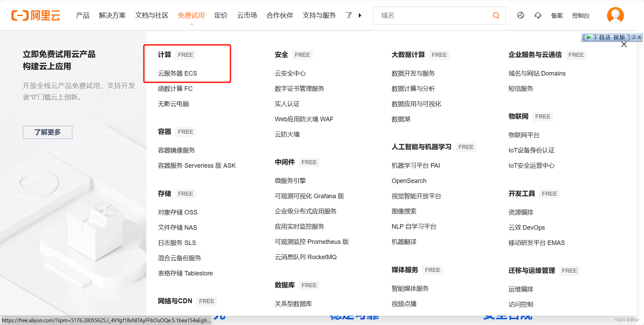Open 云效 DevOps link
The width and height of the screenshot is (644, 325).
coord(527,227)
